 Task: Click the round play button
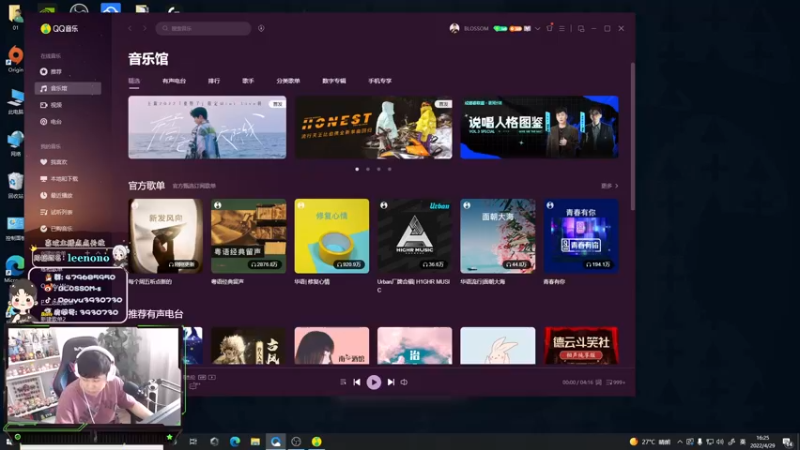(x=373, y=382)
